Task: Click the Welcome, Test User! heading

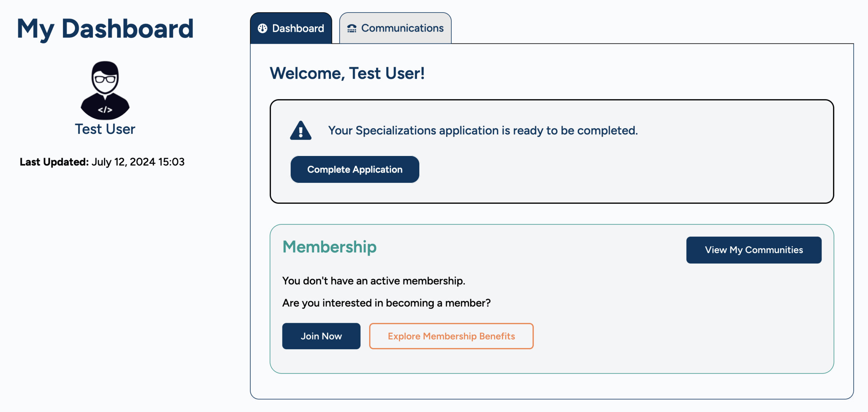Action: (x=347, y=73)
